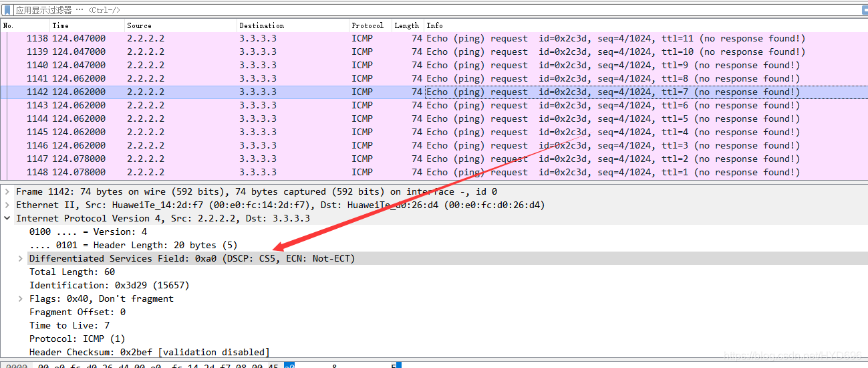The height and width of the screenshot is (368, 868).
Task: Select packet 1145 with ttl=4
Action: (x=434, y=132)
